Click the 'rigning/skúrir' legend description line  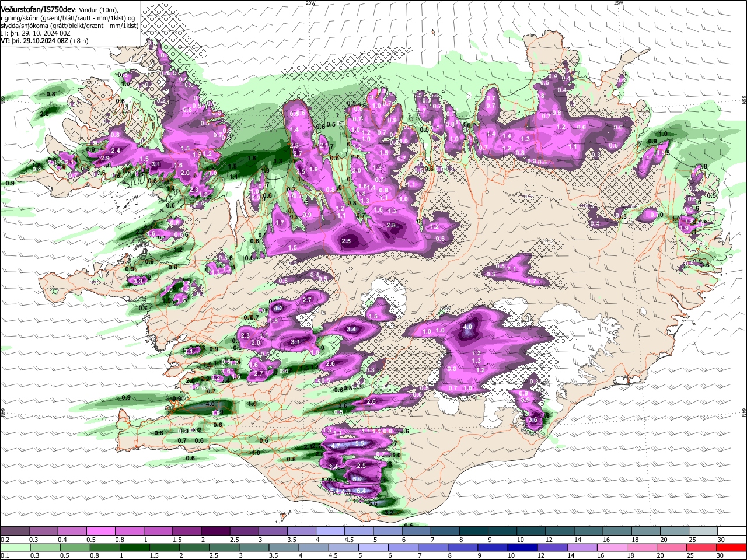[x=69, y=18]
